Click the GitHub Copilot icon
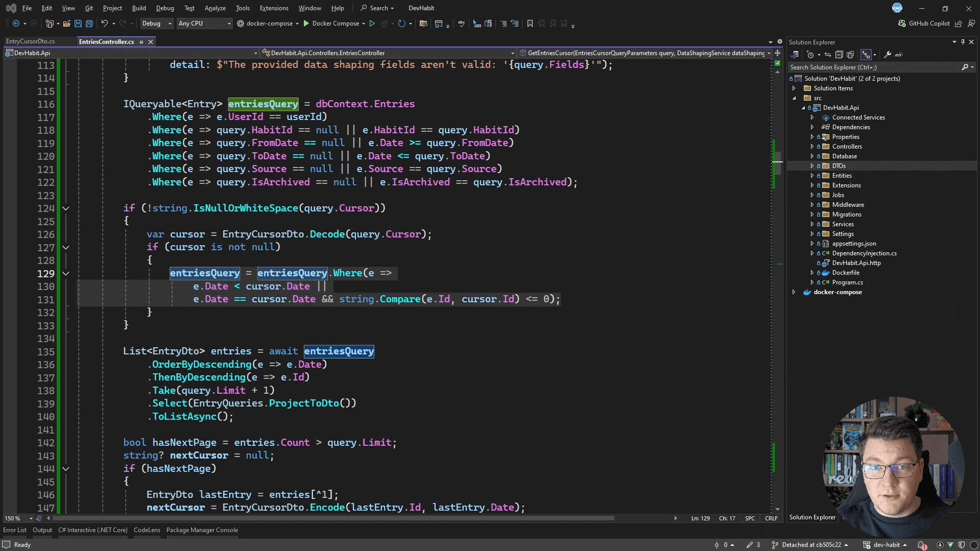This screenshot has width=980, height=551. pyautogui.click(x=902, y=23)
